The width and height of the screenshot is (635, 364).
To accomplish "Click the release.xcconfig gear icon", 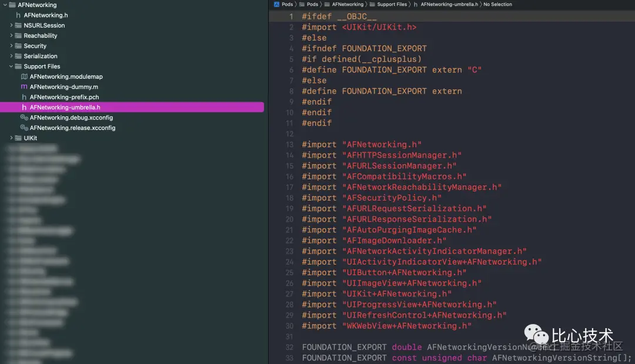I will [24, 128].
